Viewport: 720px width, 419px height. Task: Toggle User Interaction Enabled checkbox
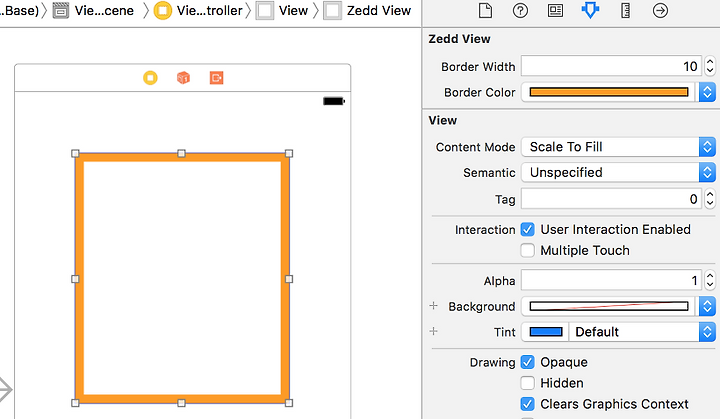point(528,229)
